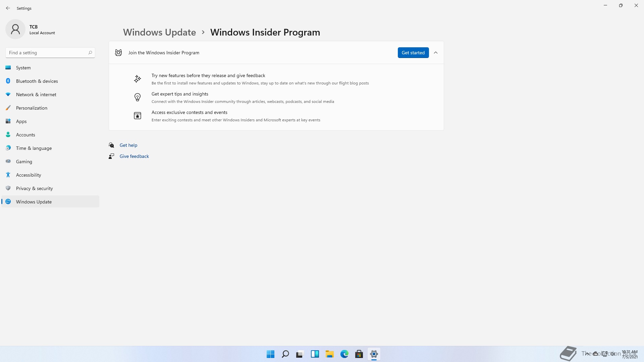
Task: Click the lightbulb expert tips icon
Action: click(137, 97)
